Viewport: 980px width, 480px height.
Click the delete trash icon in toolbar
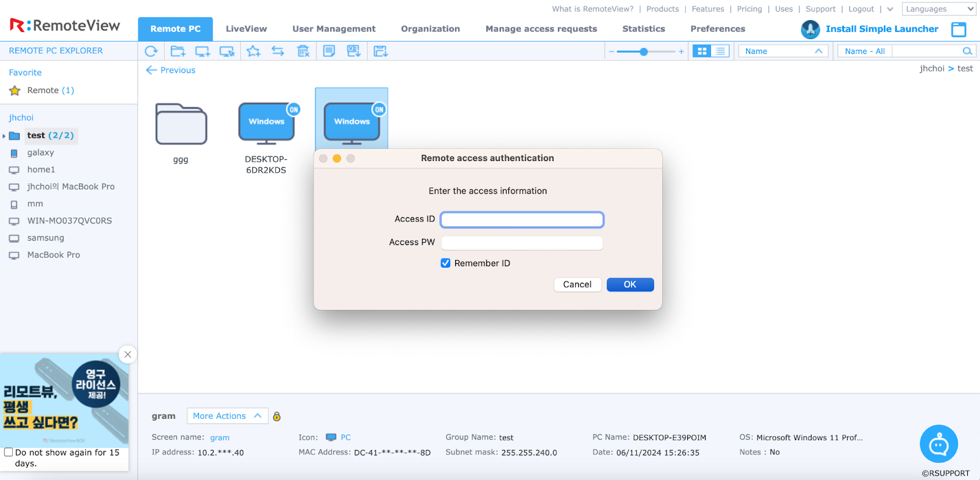tap(303, 51)
